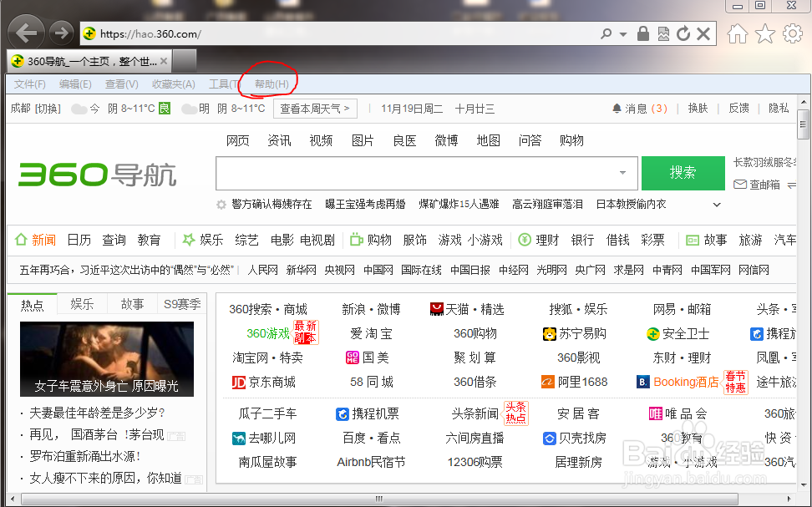Click the 换肤 link
This screenshot has height=507, width=812.
click(698, 109)
